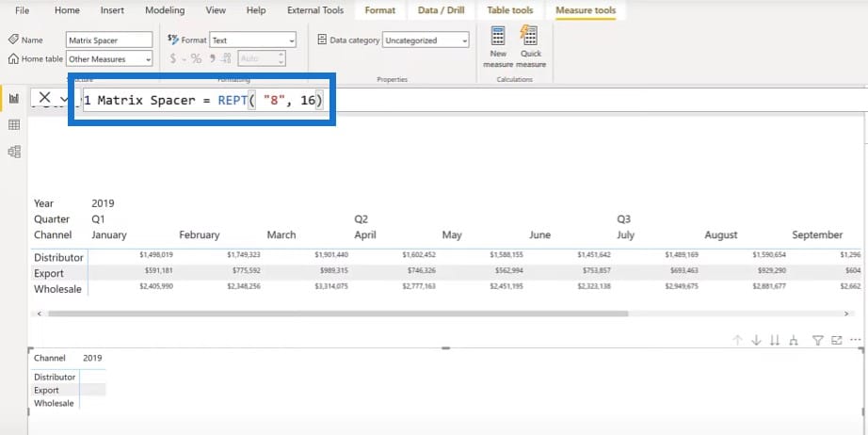Open more options ellipsis on matrix

(x=854, y=340)
